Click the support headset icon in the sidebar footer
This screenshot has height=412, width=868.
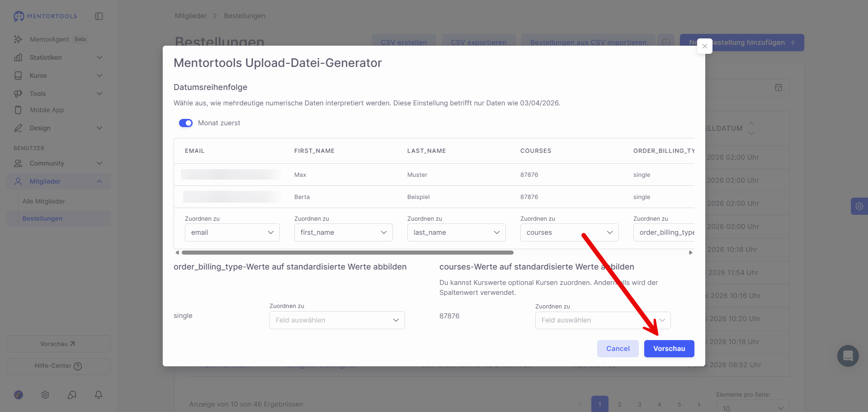pos(72,395)
